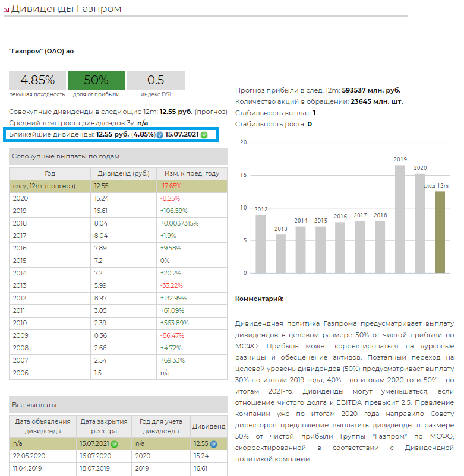Select the след 12m. (прогноз) row label
This screenshot has height=476, width=464.
click(x=44, y=186)
